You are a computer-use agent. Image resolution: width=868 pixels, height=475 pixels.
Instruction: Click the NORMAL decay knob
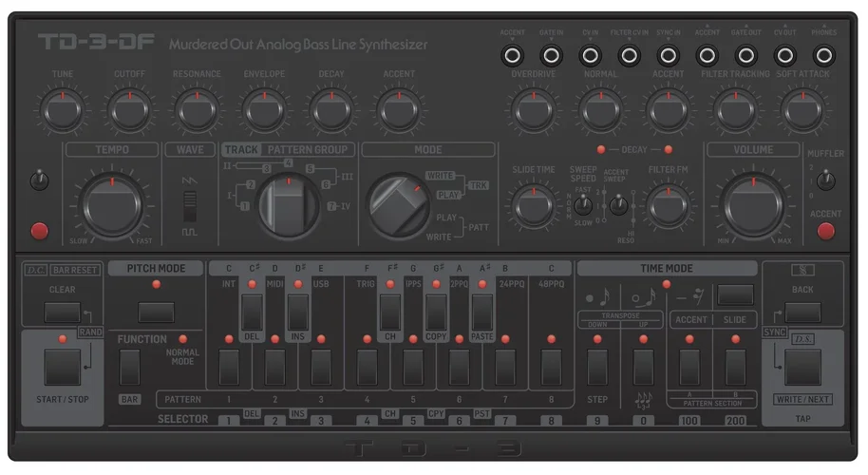click(600, 111)
